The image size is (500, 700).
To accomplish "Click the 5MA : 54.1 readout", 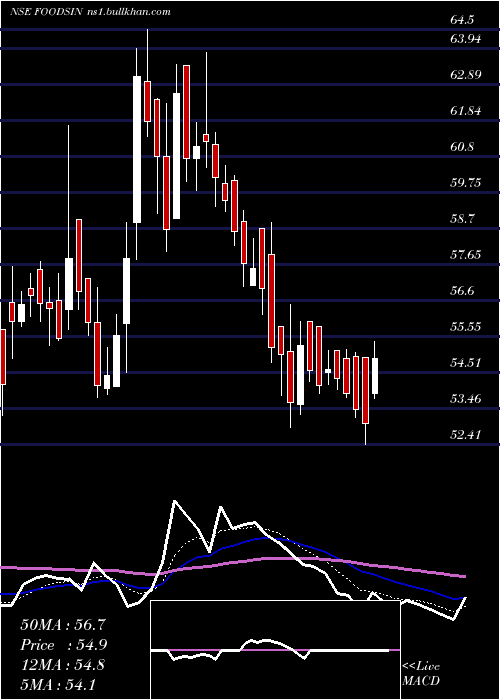I will (58, 684).
